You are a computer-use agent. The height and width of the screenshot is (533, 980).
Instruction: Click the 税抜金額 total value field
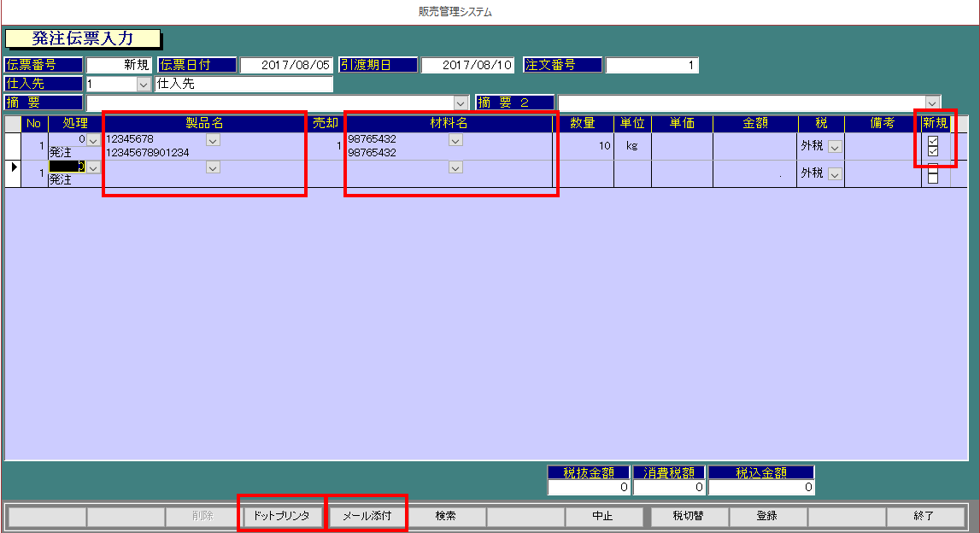(589, 488)
